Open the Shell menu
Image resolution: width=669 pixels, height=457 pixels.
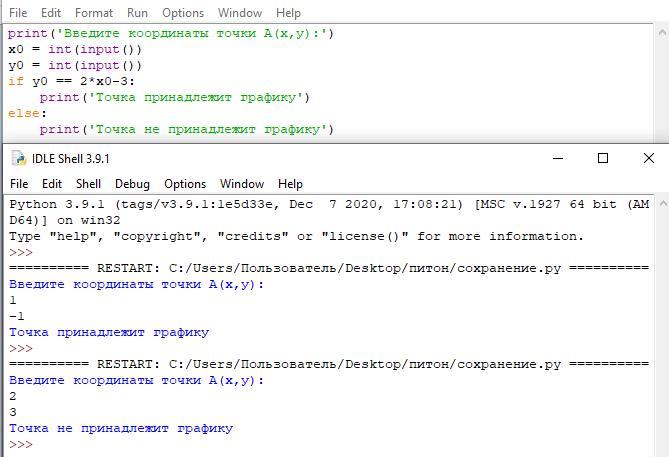(89, 184)
